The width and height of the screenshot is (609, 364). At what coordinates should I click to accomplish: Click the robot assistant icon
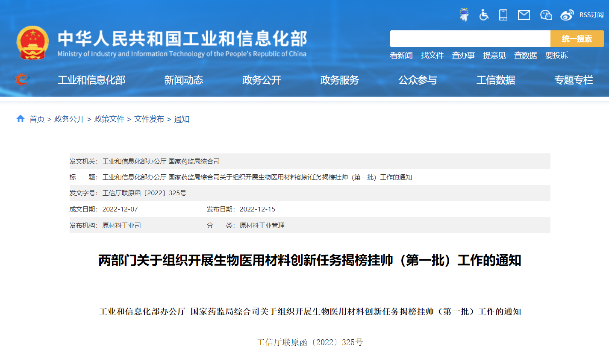pyautogui.click(x=464, y=15)
